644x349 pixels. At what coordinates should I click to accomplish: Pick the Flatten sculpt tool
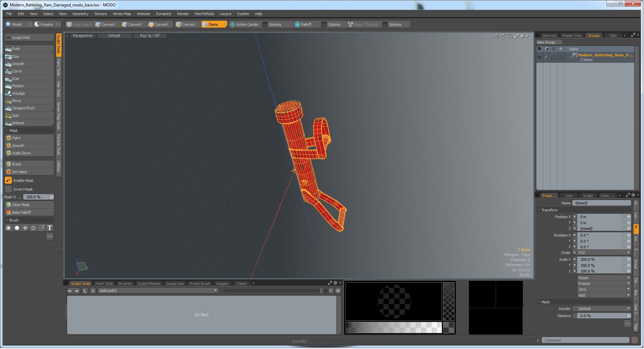(x=29, y=86)
